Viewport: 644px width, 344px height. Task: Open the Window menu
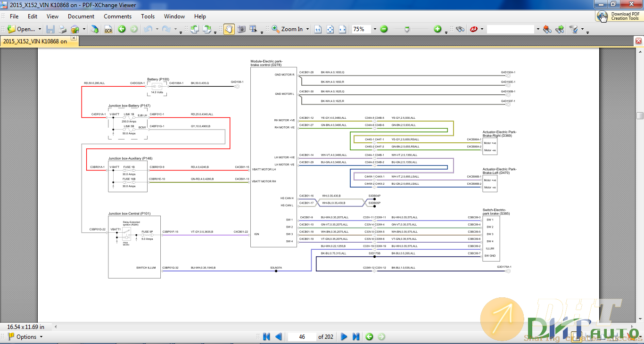coord(174,16)
